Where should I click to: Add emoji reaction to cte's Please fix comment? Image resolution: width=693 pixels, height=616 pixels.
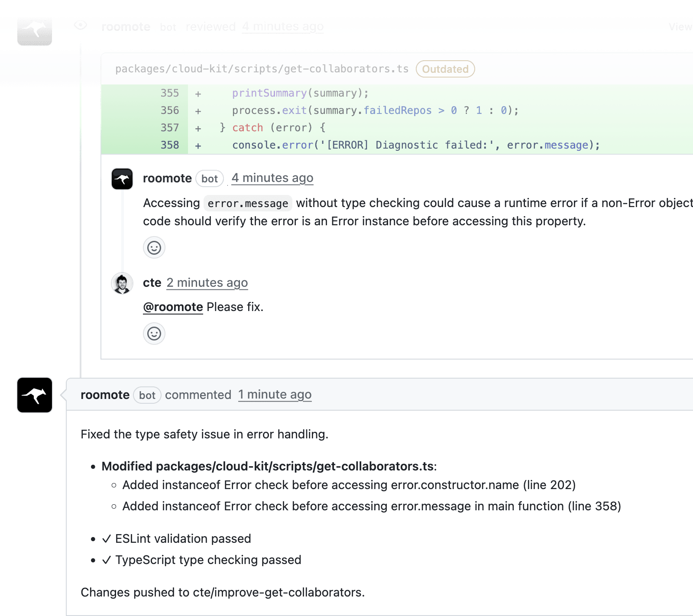pos(154,334)
